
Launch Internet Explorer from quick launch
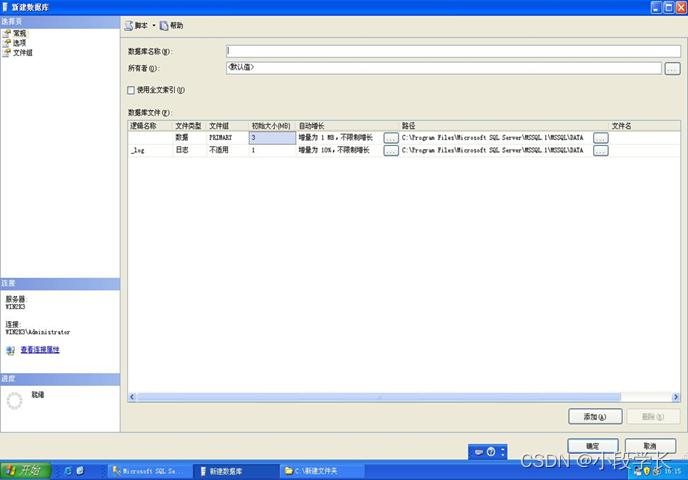tap(68, 471)
